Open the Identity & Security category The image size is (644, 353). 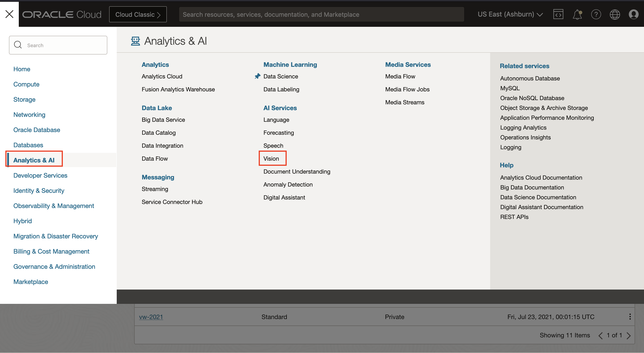(x=39, y=191)
